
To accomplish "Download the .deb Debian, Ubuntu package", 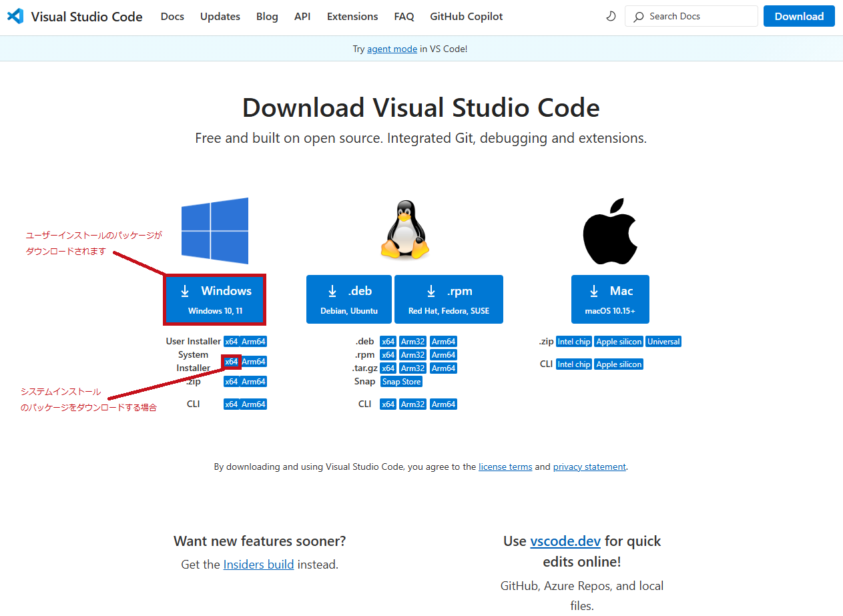I will click(x=349, y=299).
